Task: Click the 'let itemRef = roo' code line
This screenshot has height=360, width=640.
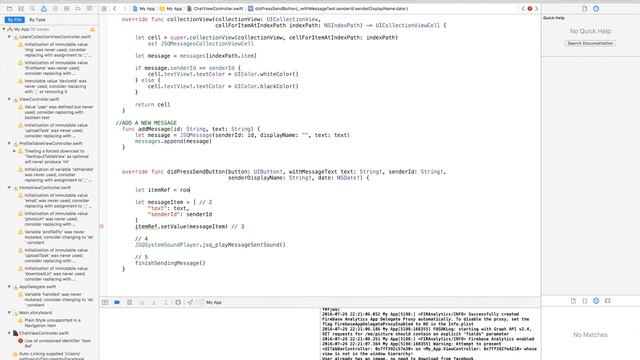Action: [x=162, y=190]
